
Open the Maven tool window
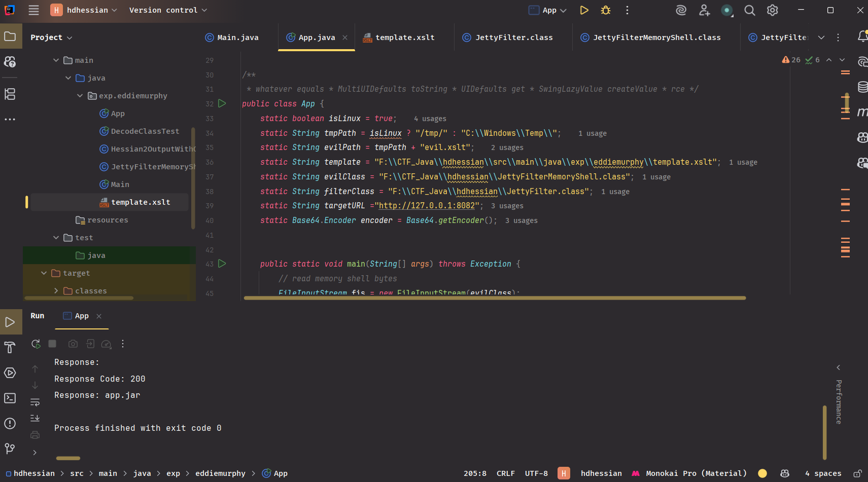tap(862, 112)
